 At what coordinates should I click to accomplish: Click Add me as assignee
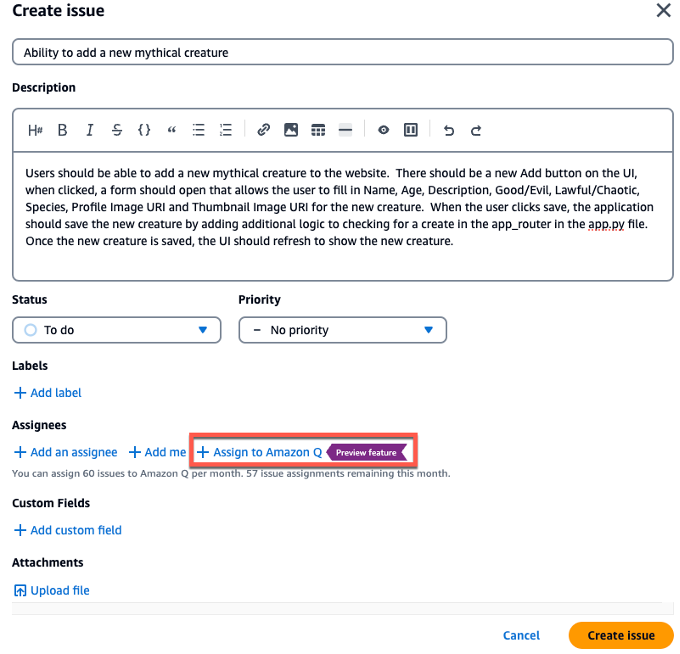point(157,452)
